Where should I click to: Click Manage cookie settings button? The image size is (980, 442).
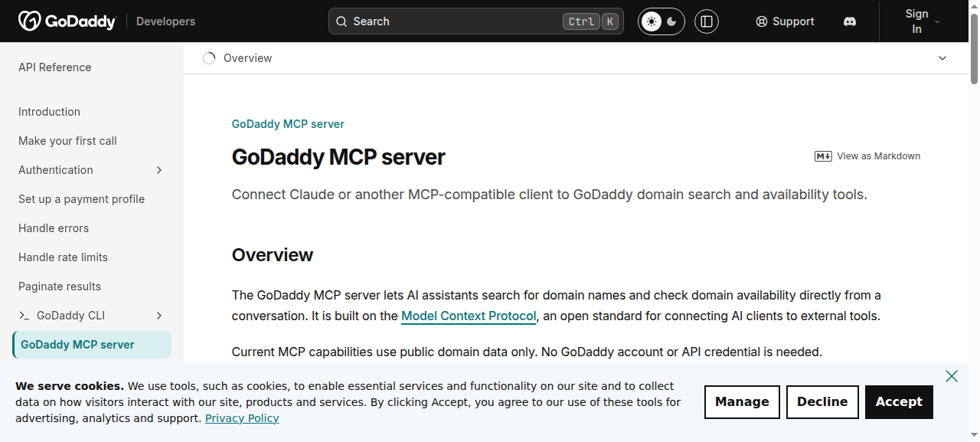click(x=742, y=402)
